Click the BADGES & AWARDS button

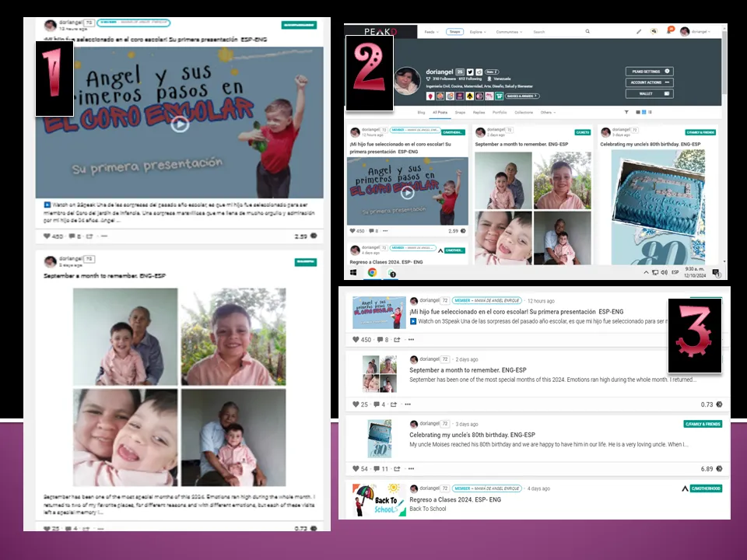point(523,96)
